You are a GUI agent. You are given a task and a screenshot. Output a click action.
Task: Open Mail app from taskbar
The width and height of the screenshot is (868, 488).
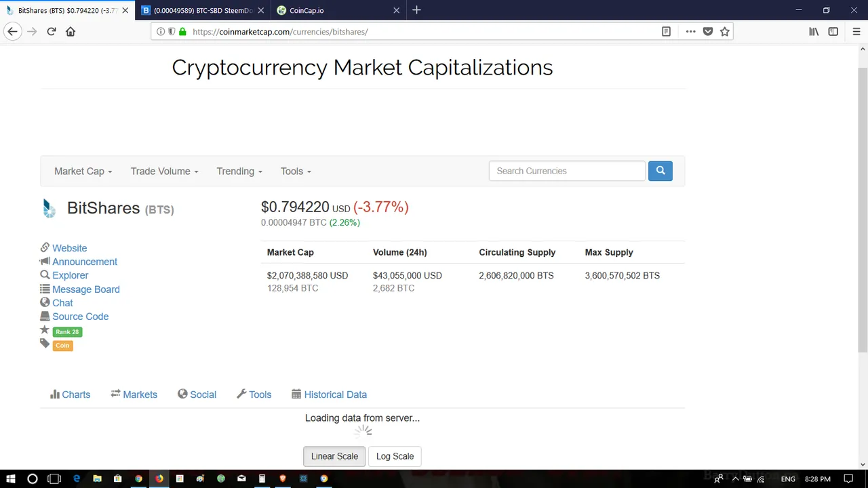(x=241, y=479)
